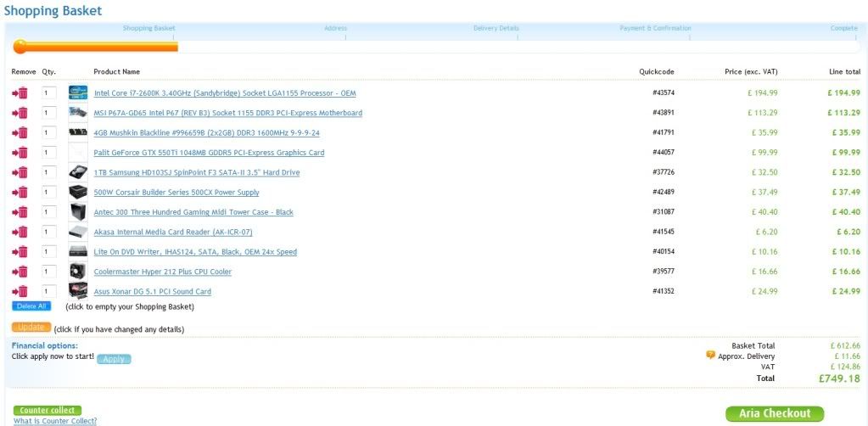
Task: Select the Counter collect button
Action: 48,410
